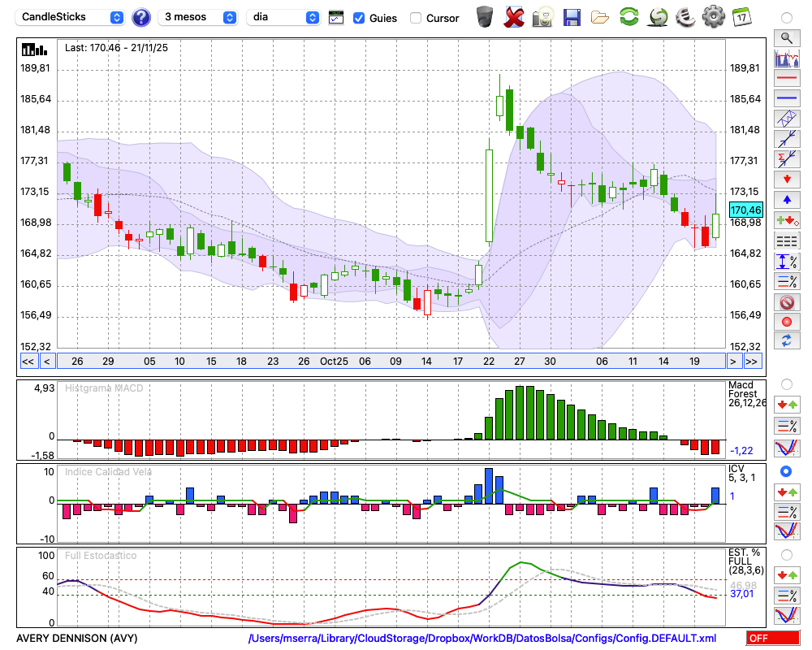Open the folder icon in top toolbar

pos(600,16)
